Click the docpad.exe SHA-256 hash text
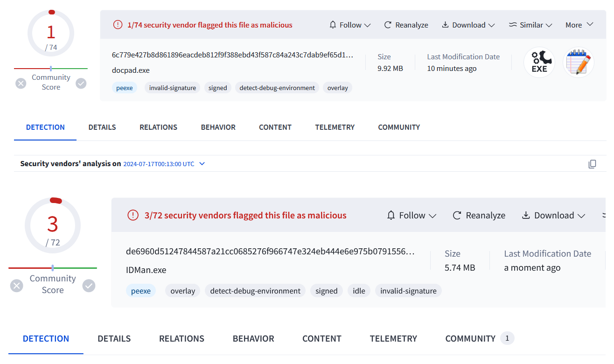This screenshot has height=364, width=614. pos(233,55)
